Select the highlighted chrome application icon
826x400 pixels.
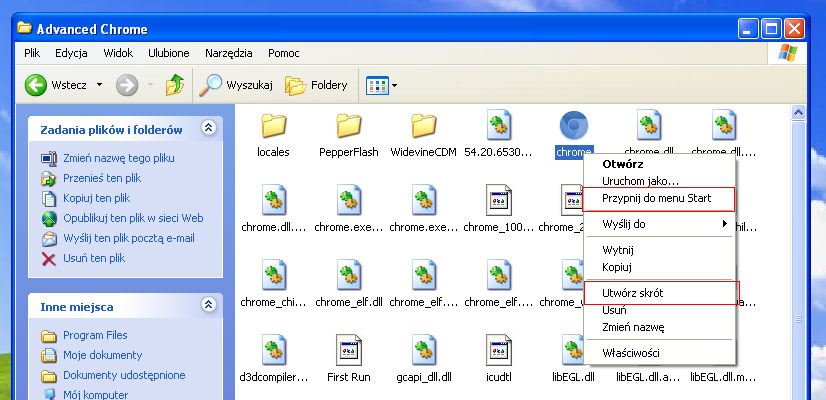click(x=574, y=125)
